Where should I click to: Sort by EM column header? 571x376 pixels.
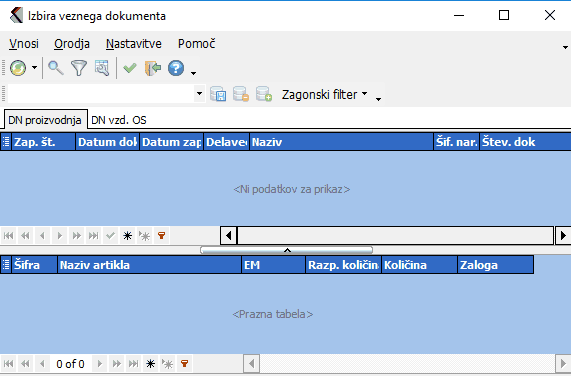click(x=273, y=265)
